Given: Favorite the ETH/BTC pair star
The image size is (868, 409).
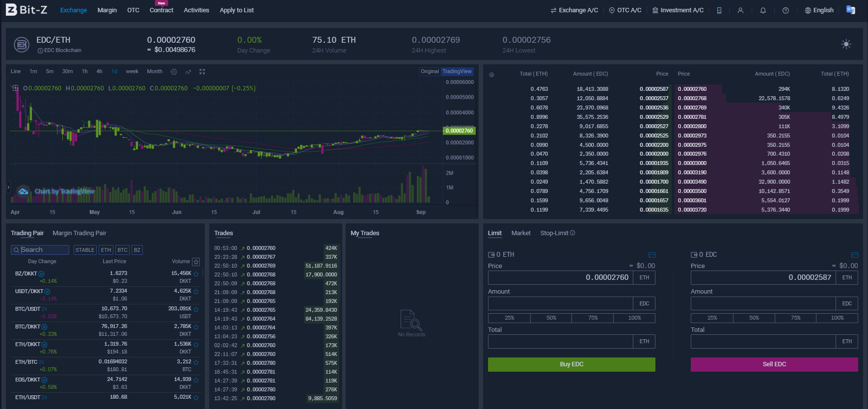Looking at the screenshot, I should point(196,362).
